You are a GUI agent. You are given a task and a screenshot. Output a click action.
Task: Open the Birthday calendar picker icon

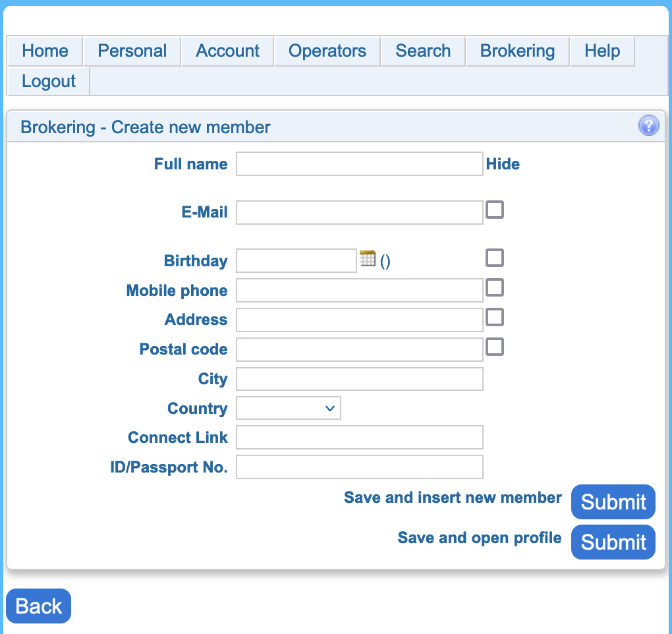367,259
